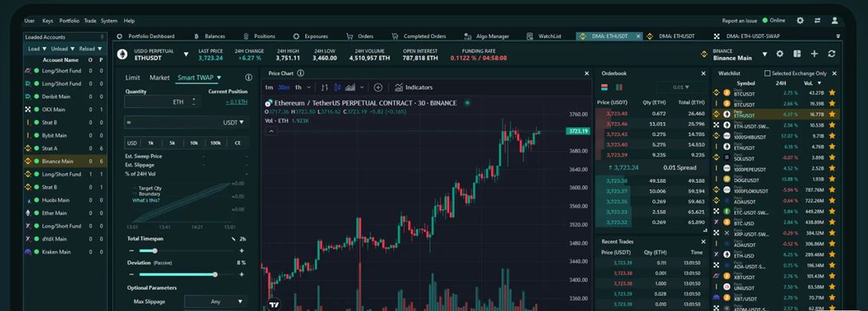
Task: Expand the ETHUSDT symbol selector arrow
Action: tap(186, 54)
